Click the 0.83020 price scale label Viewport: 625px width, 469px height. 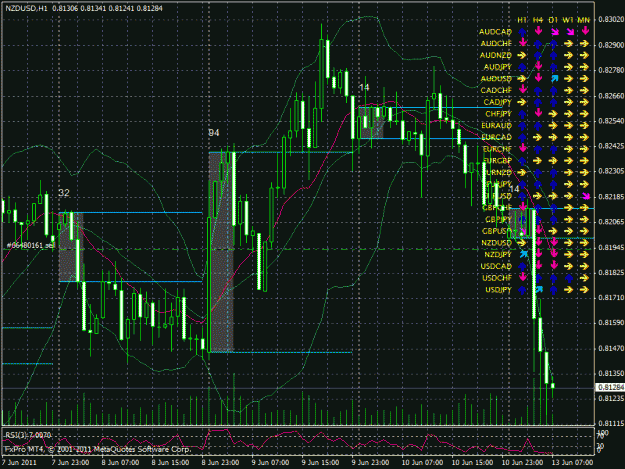click(x=611, y=19)
